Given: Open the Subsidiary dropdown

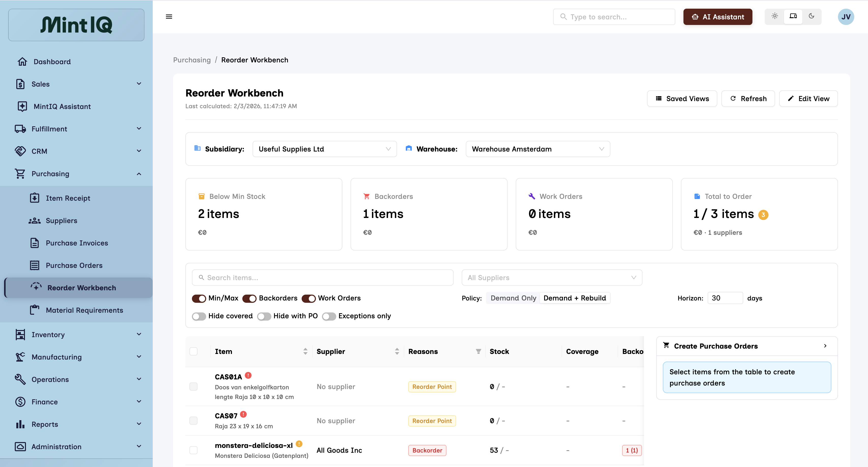Looking at the screenshot, I should 325,149.
